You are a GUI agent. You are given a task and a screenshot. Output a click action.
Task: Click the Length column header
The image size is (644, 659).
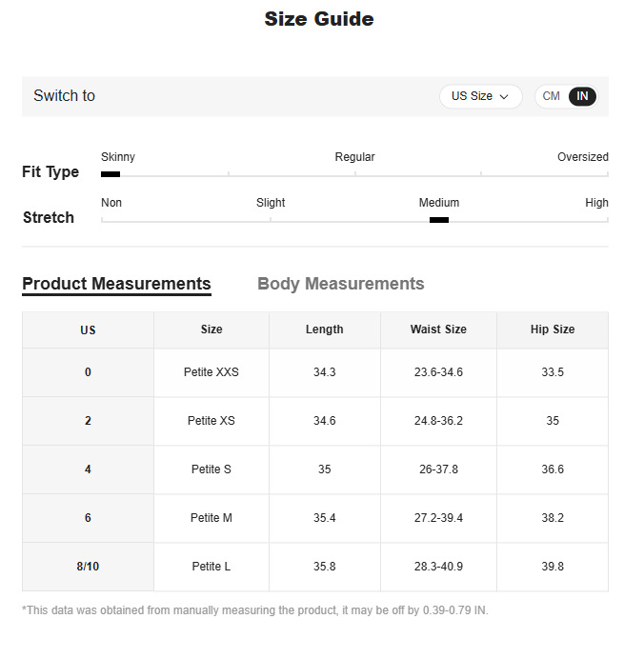(x=325, y=329)
